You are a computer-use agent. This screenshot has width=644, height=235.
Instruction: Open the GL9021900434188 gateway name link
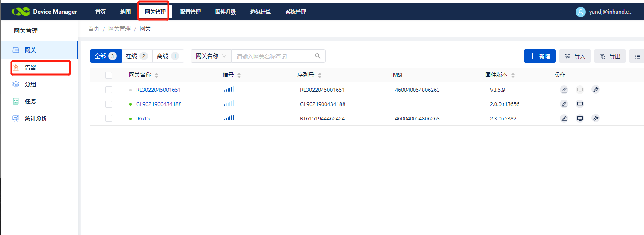(x=158, y=104)
